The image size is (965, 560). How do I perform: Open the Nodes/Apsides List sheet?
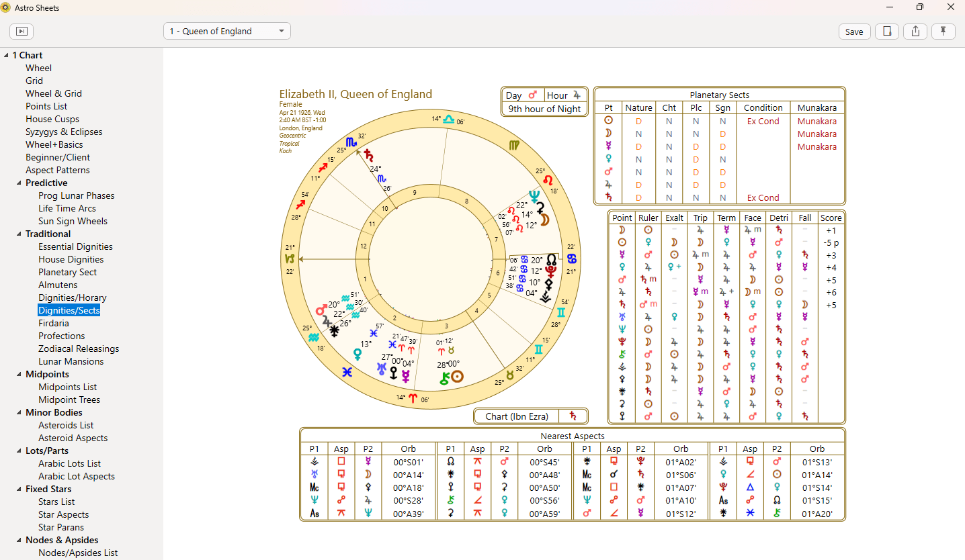pos(78,553)
